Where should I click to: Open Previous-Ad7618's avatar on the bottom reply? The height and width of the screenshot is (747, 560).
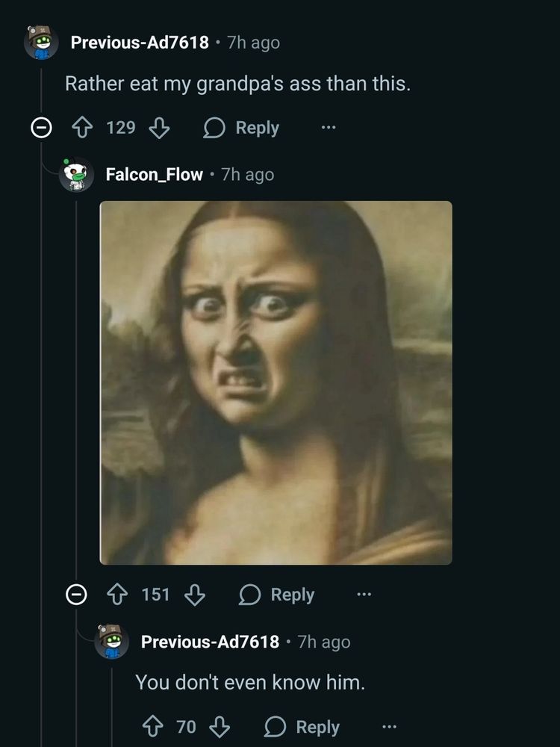112,642
